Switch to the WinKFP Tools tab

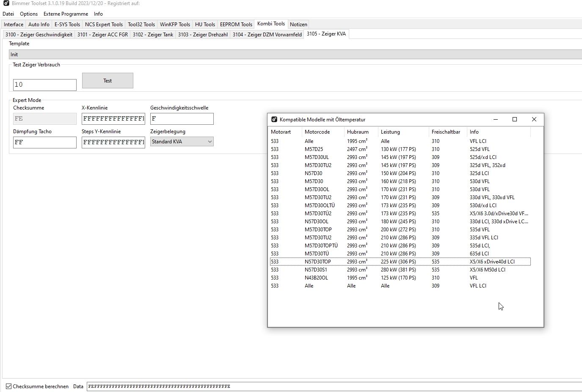175,25
